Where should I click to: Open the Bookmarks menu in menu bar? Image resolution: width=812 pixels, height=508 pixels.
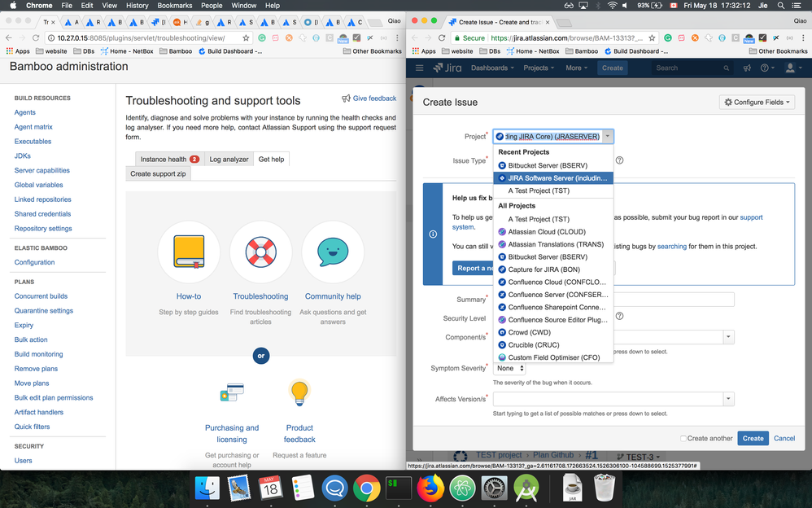pos(174,6)
